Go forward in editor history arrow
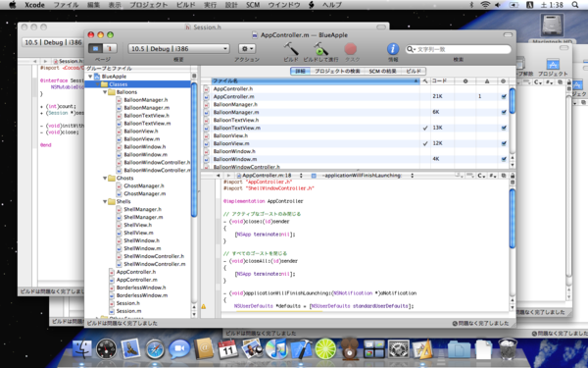This screenshot has height=368, width=588. click(x=227, y=176)
